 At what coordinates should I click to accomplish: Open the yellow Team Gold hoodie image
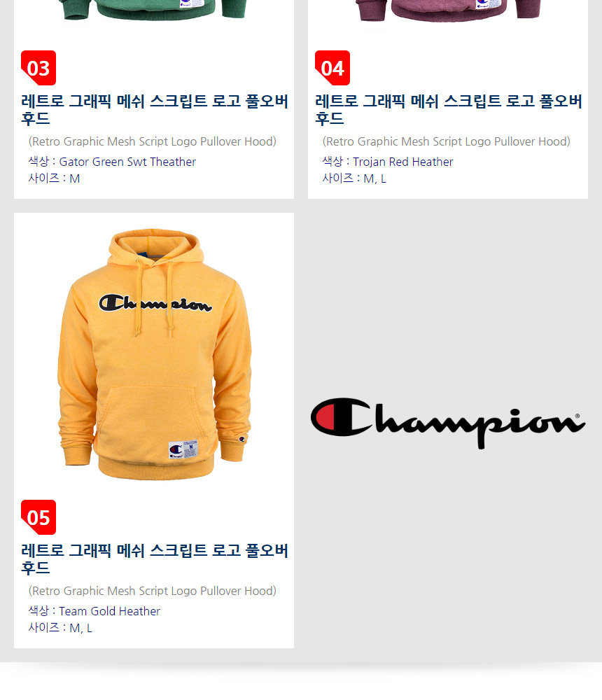(154, 355)
